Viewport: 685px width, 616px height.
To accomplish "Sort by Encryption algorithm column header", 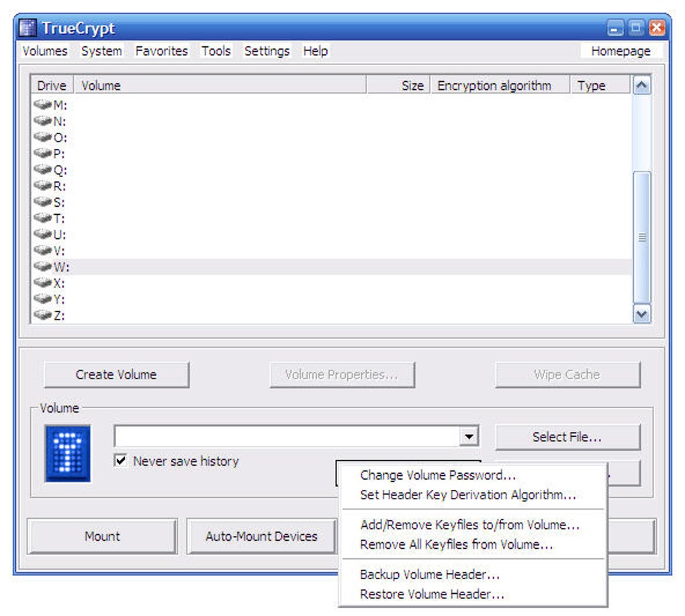I will [x=500, y=85].
